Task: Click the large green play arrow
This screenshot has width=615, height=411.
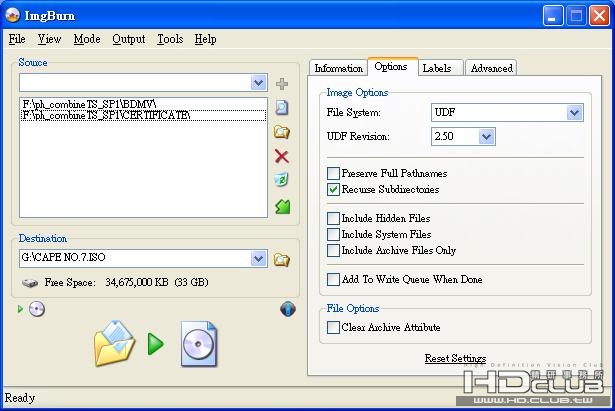Action: (x=155, y=344)
